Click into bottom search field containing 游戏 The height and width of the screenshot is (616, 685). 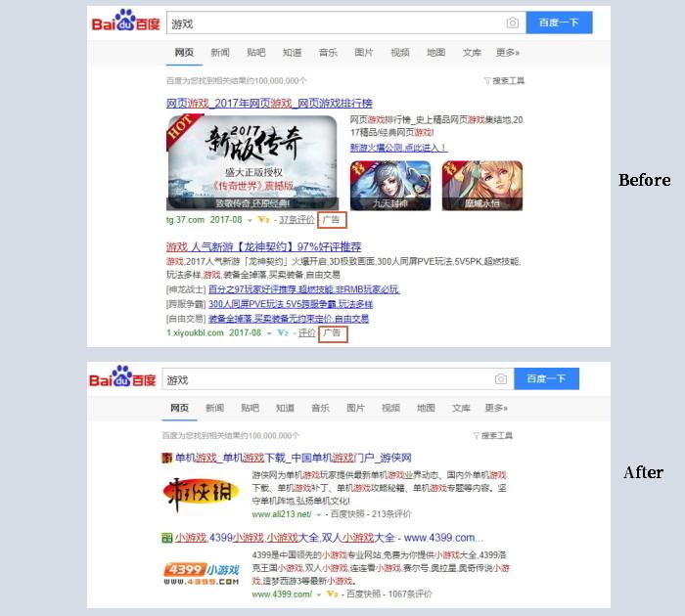(x=328, y=379)
